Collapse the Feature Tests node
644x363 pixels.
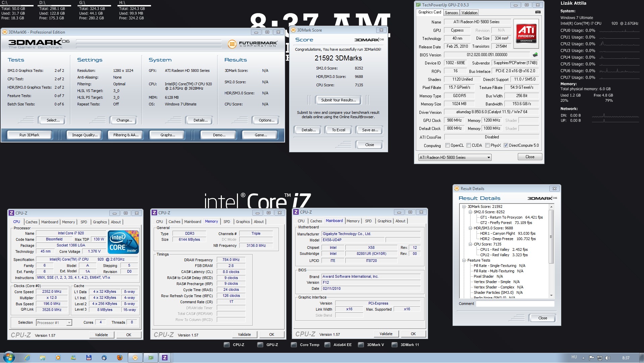464,260
